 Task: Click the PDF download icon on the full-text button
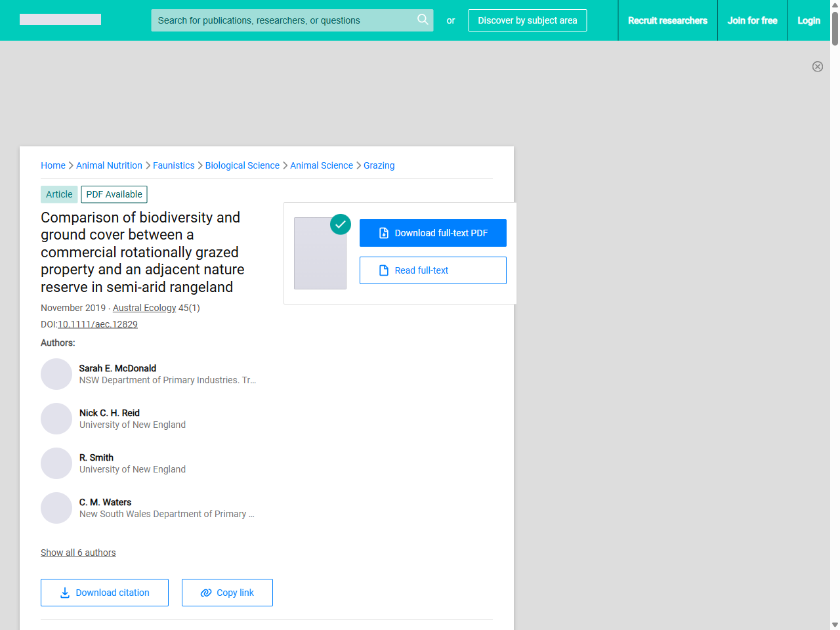[383, 233]
